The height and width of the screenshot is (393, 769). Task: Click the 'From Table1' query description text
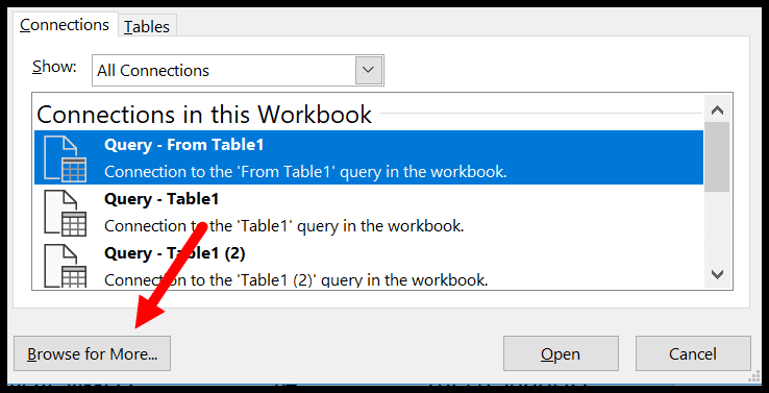point(305,172)
